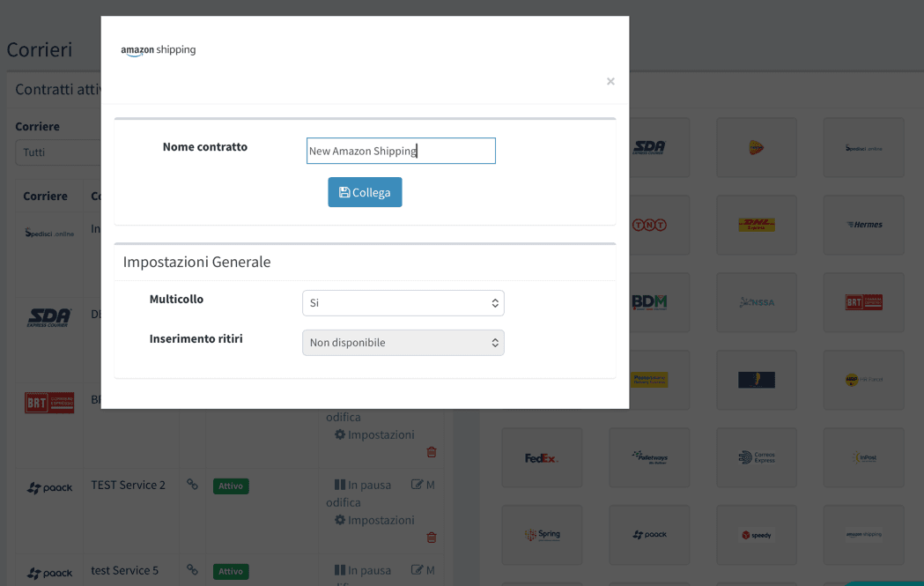
Task: Select the Hermes courier card
Action: (x=863, y=225)
